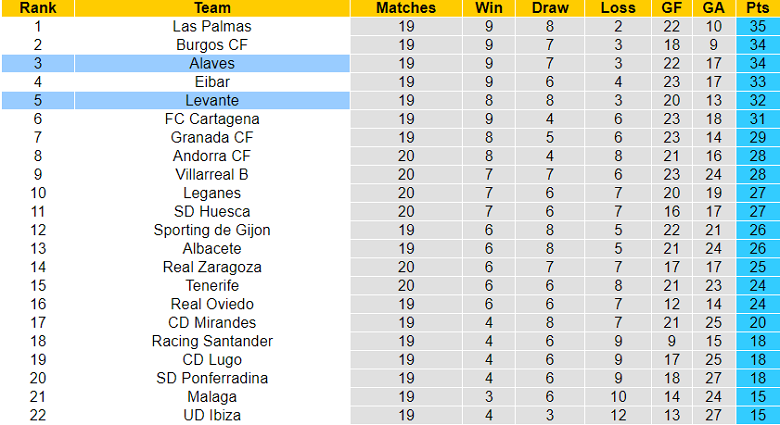Open FC Cartagena team entry

[212, 119]
